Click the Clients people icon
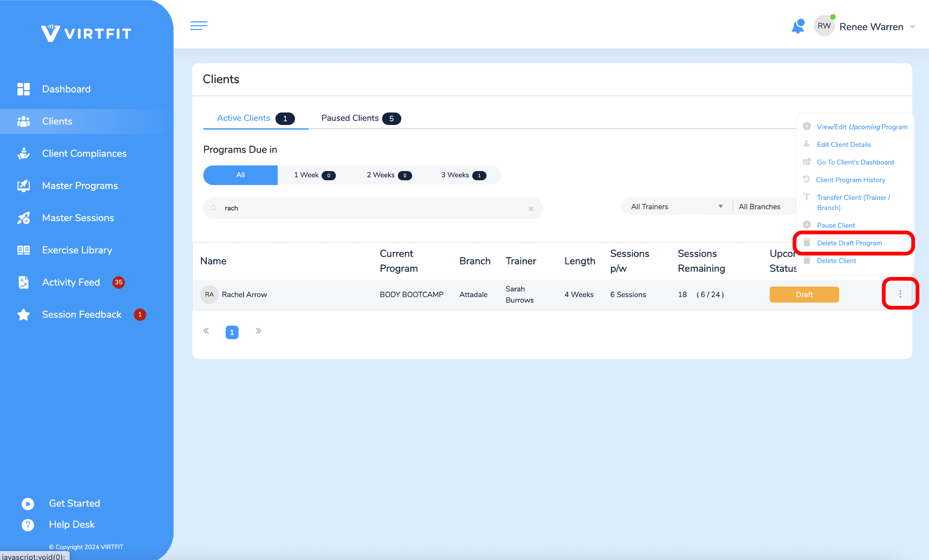Screen dimensions: 929x560 coord(23,121)
